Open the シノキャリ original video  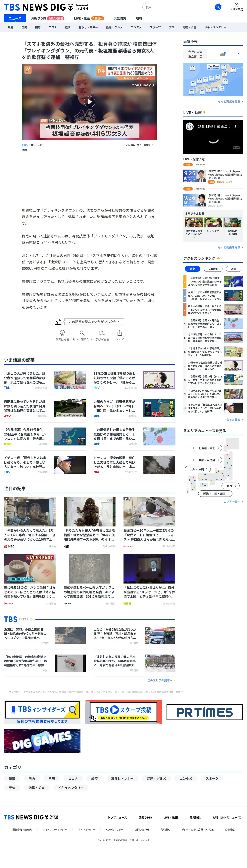click(x=213, y=225)
